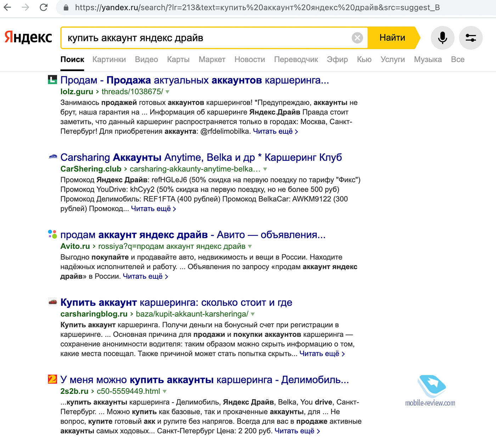The width and height of the screenshot is (496, 448).
Task: View site security via the padlock icon
Action: click(x=66, y=7)
